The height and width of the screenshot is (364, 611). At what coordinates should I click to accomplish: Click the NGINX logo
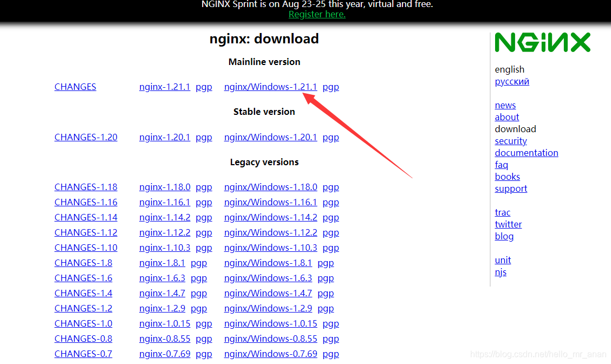coord(542,42)
